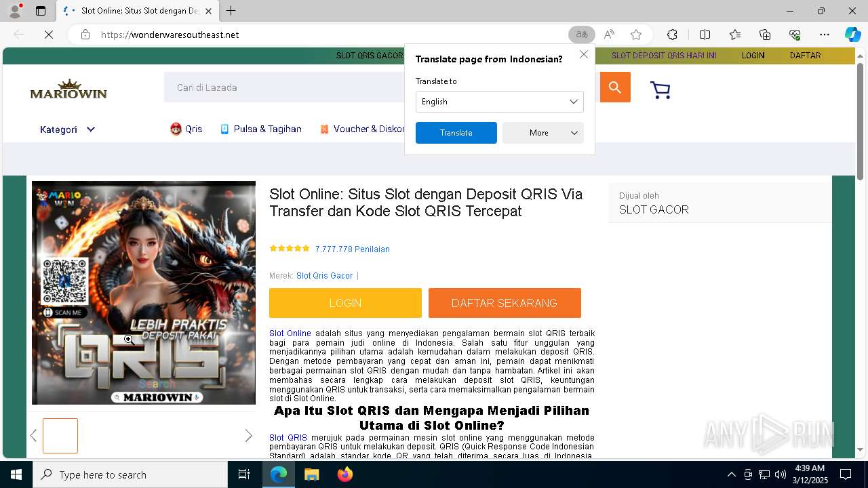Stop loading the page
This screenshot has width=868, height=488.
click(49, 35)
